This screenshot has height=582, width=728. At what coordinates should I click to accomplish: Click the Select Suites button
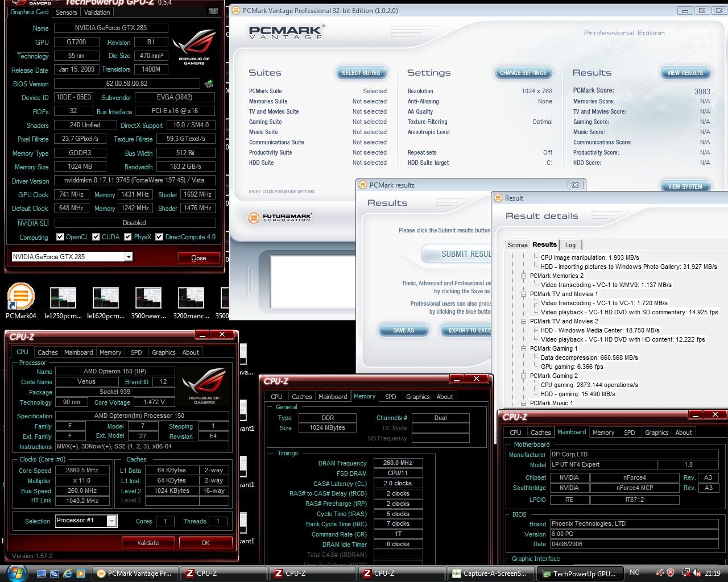(x=361, y=73)
